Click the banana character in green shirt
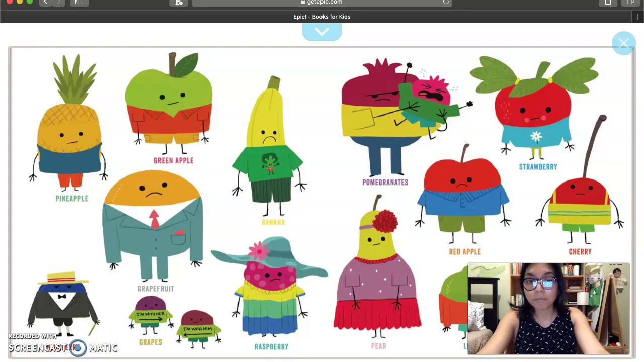The width and height of the screenshot is (644, 362). pyautogui.click(x=270, y=146)
